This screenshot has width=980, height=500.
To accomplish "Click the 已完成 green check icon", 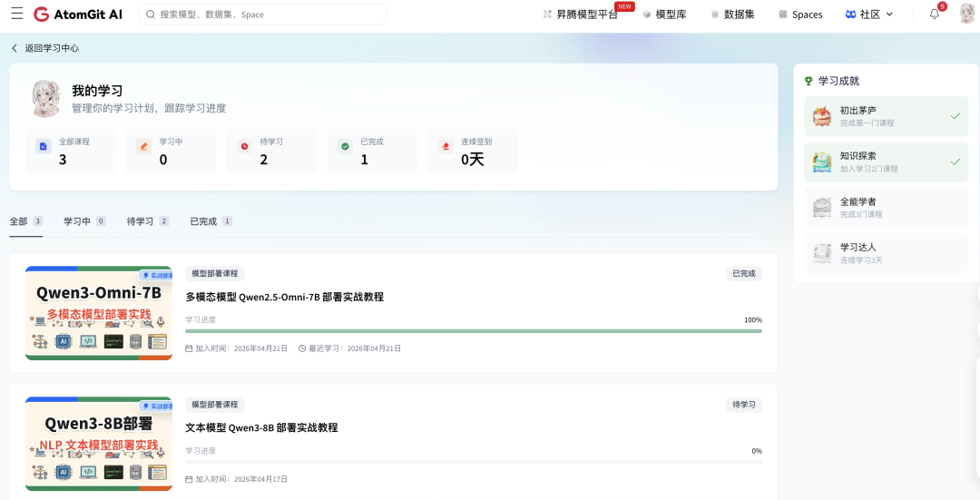I will tap(345, 146).
